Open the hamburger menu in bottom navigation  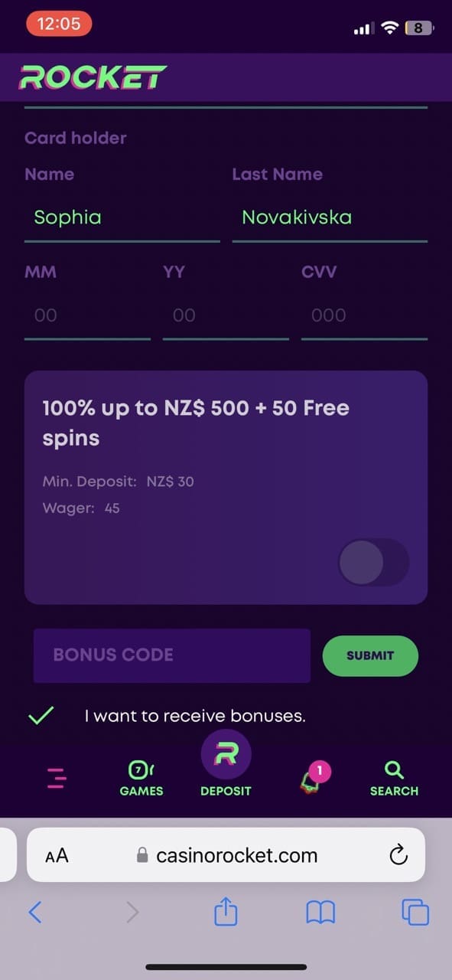[57, 778]
